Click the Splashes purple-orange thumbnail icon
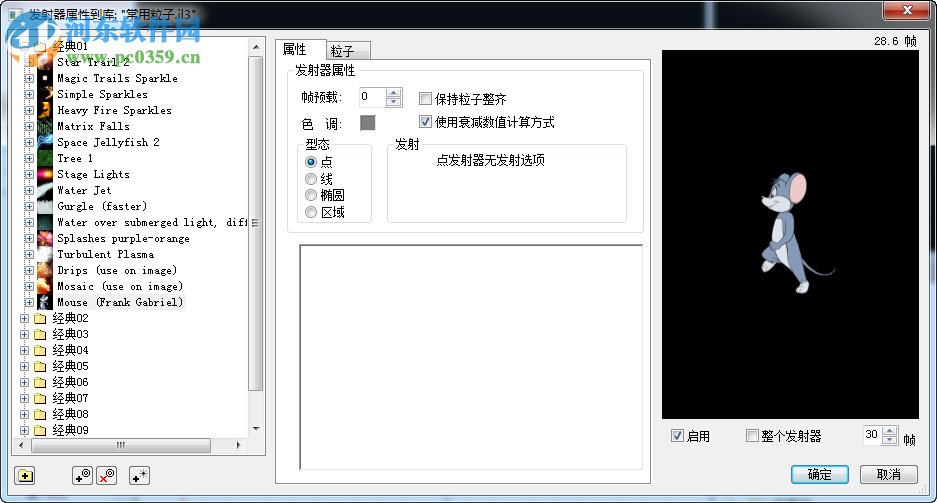Viewport: 937px width, 503px height. [45, 238]
